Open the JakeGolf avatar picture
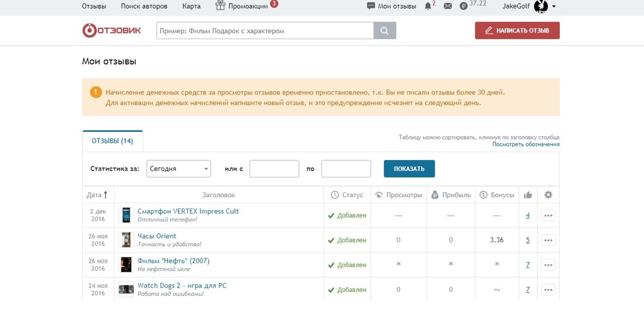644x333 pixels. pyautogui.click(x=541, y=6)
